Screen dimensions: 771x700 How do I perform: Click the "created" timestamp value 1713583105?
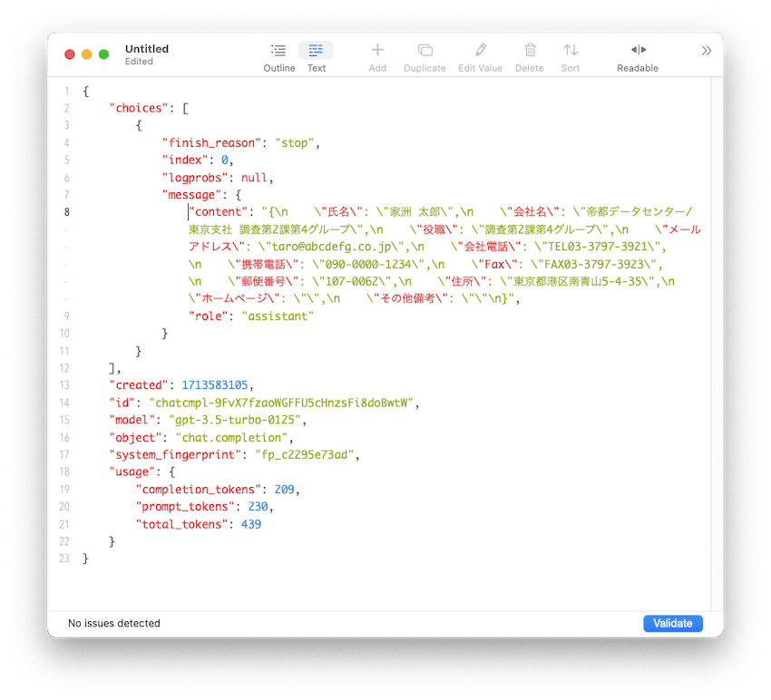click(215, 384)
